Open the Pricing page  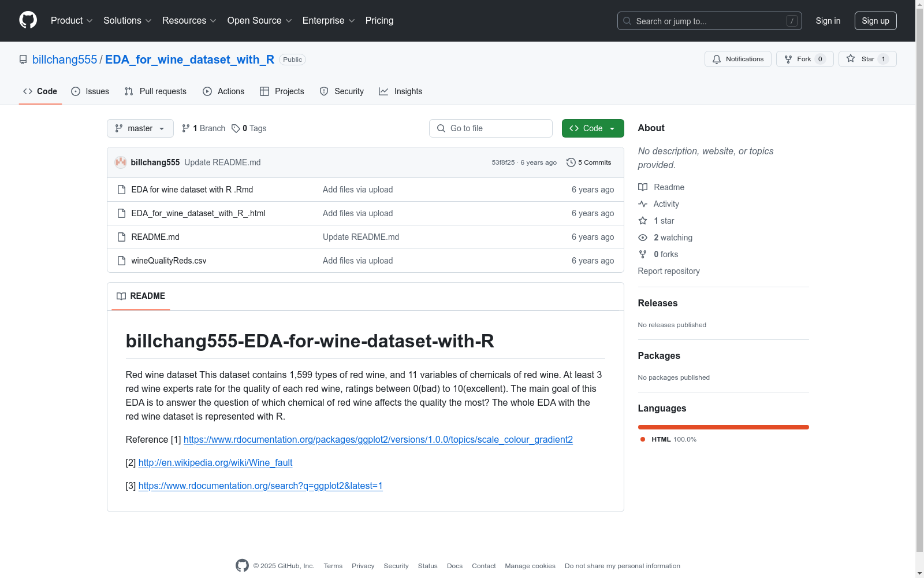[379, 20]
